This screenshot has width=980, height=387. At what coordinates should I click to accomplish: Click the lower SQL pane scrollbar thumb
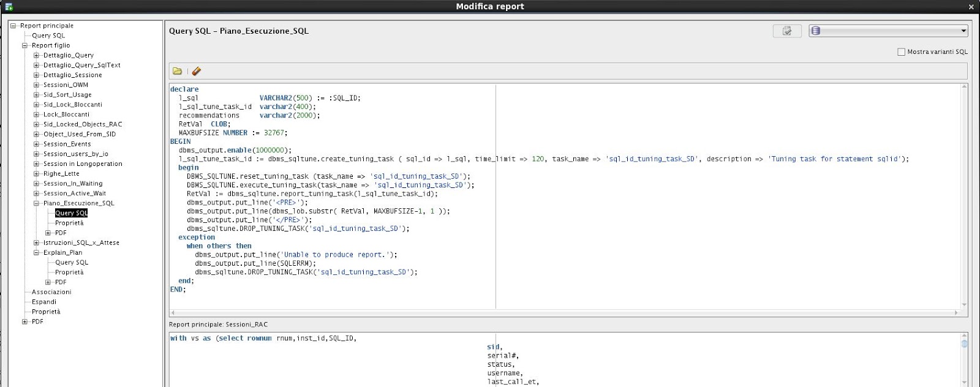click(x=964, y=344)
